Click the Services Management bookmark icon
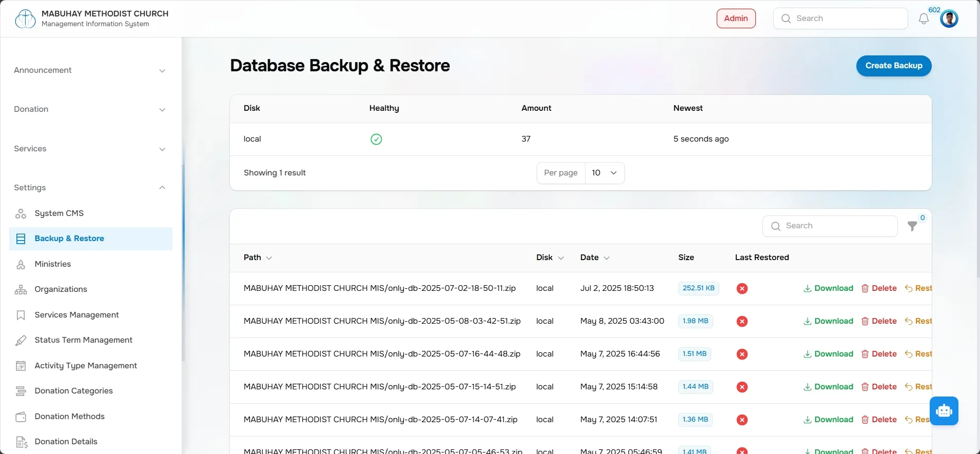The height and width of the screenshot is (454, 980). (x=21, y=315)
